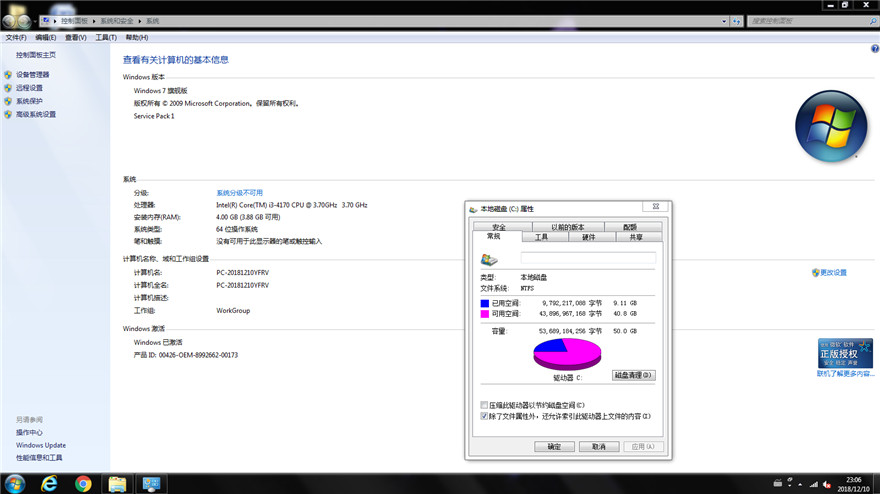Click Cancel (取消) in properties dialog

point(599,446)
